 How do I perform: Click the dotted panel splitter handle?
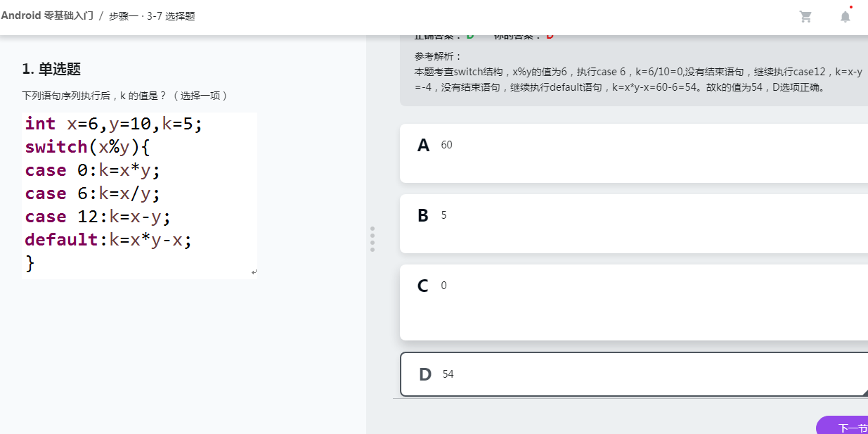point(373,239)
